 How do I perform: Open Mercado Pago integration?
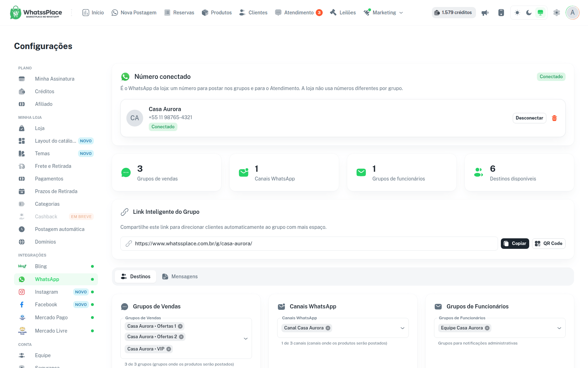[x=56, y=318]
